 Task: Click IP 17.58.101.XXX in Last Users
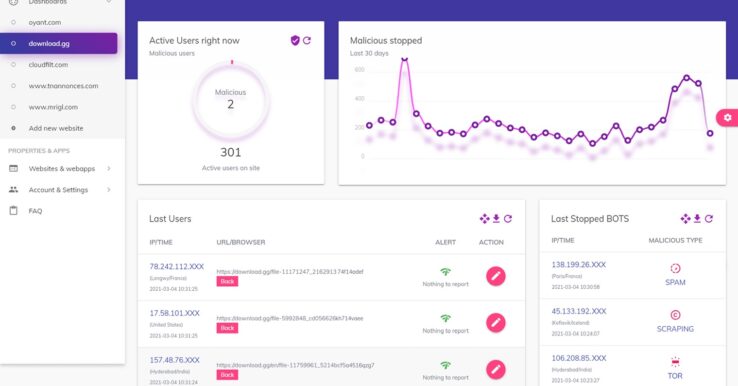175,313
